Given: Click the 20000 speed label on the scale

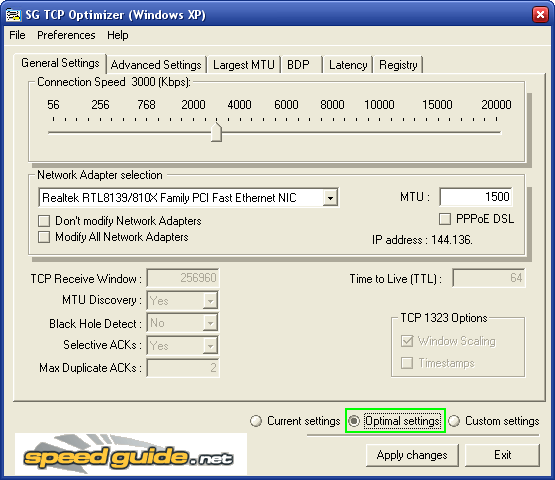Looking at the screenshot, I should point(496,105).
